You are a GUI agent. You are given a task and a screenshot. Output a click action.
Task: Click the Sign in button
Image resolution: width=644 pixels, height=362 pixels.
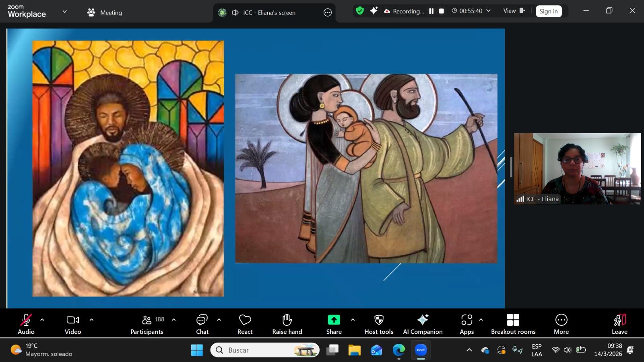(549, 11)
